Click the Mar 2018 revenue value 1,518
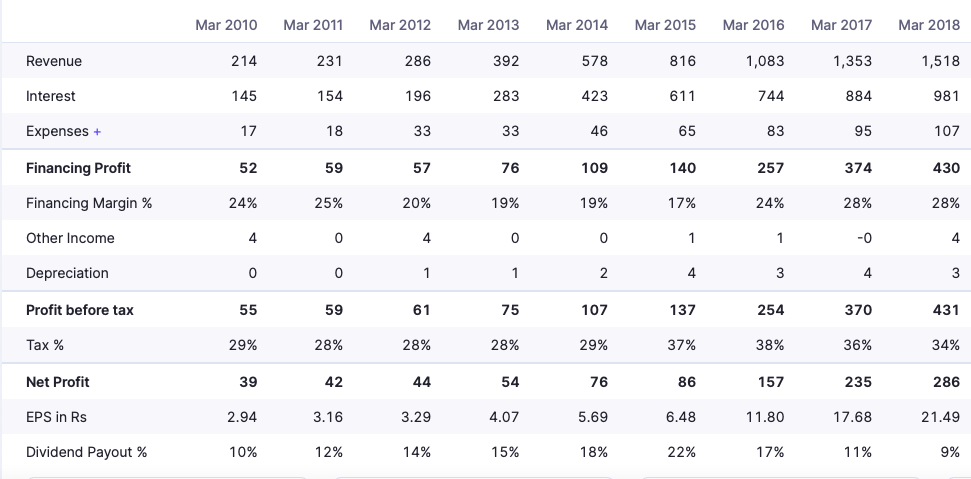Screen dimensions: 971x479 pyautogui.click(x=941, y=61)
